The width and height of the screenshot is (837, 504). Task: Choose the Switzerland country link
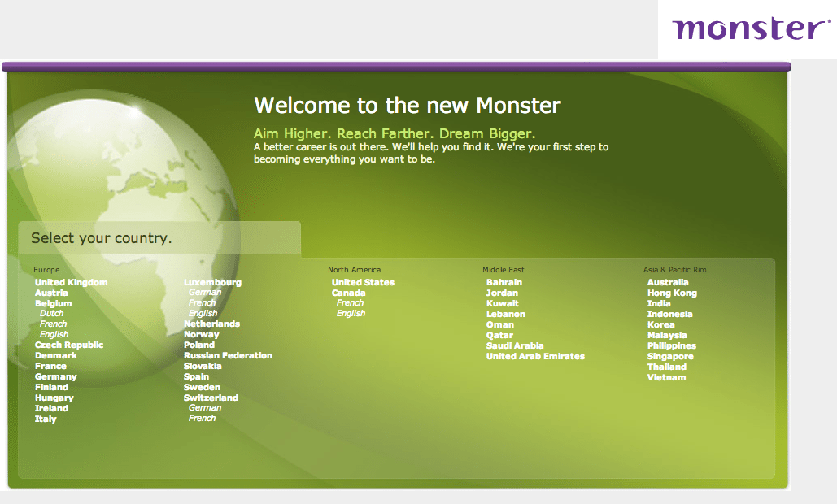pos(211,398)
